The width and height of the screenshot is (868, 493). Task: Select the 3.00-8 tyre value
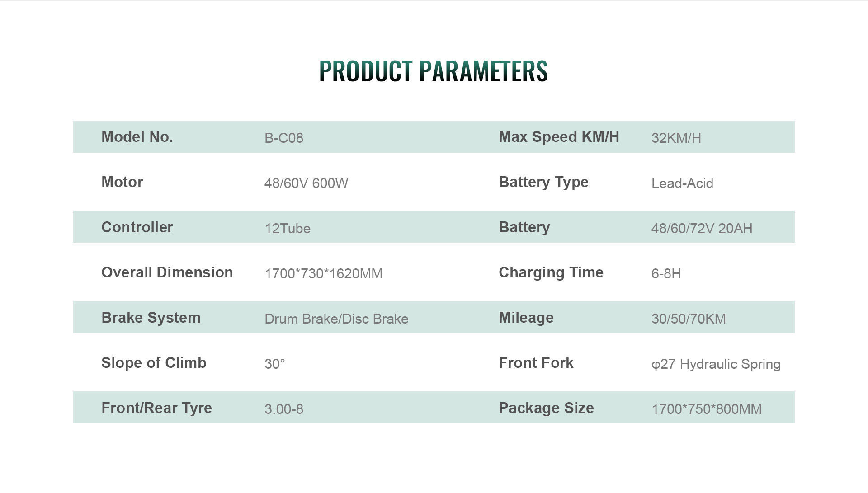283,409
